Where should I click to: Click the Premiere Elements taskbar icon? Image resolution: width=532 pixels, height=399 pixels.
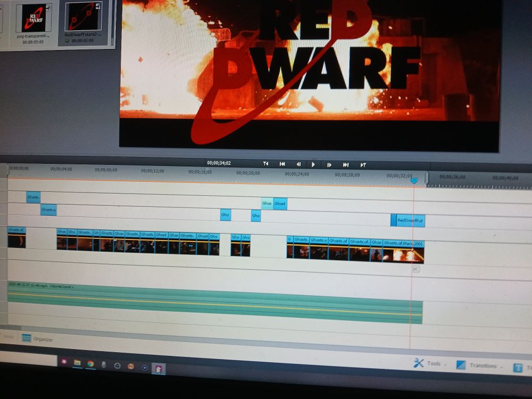[159, 369]
